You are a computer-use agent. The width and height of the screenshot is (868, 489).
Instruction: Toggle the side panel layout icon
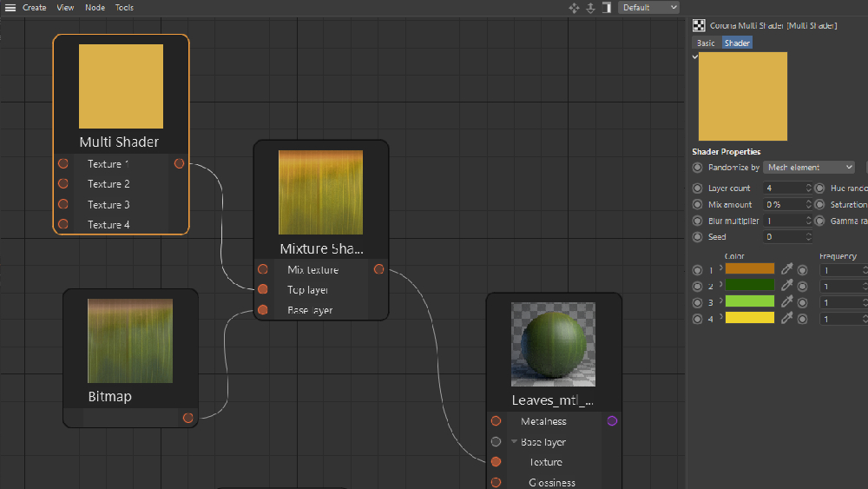pyautogui.click(x=607, y=8)
